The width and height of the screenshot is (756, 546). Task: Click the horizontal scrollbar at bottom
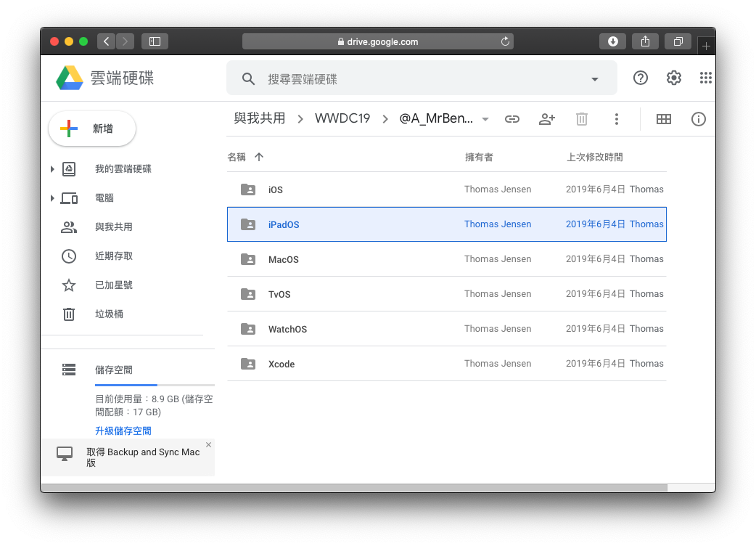pos(355,488)
